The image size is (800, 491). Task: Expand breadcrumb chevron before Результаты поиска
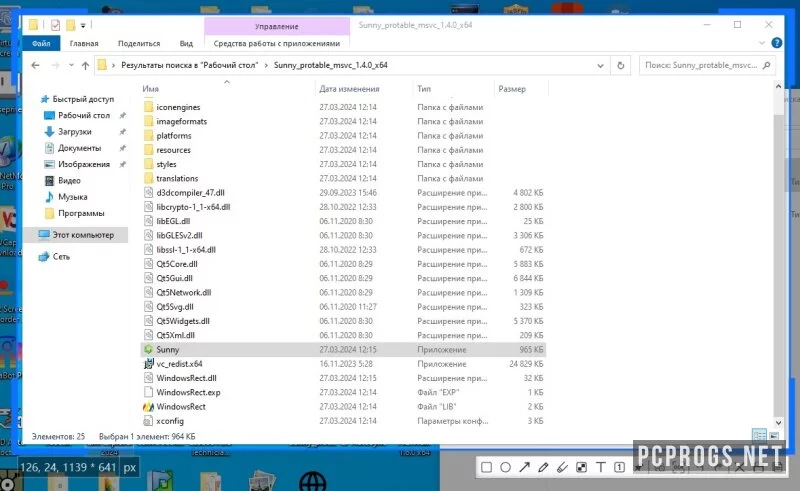[113, 65]
